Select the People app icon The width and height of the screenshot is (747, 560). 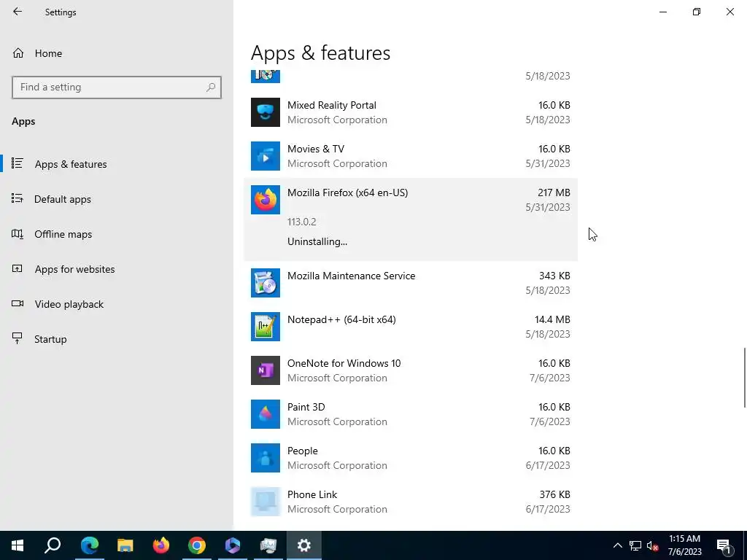click(266, 458)
